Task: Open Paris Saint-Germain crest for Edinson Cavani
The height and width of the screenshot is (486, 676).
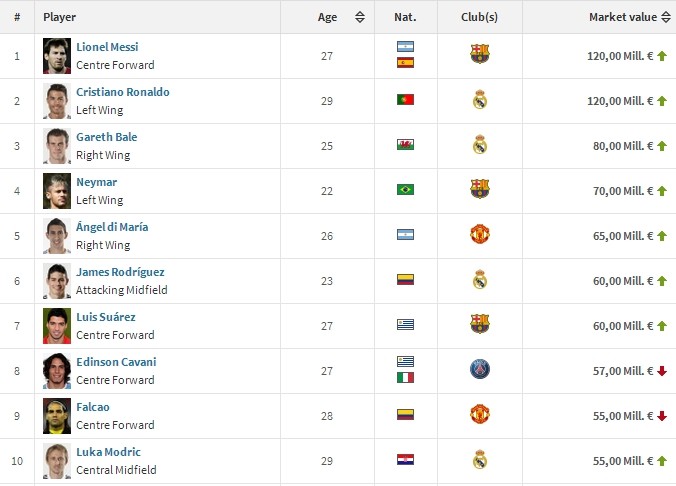Action: (x=479, y=370)
